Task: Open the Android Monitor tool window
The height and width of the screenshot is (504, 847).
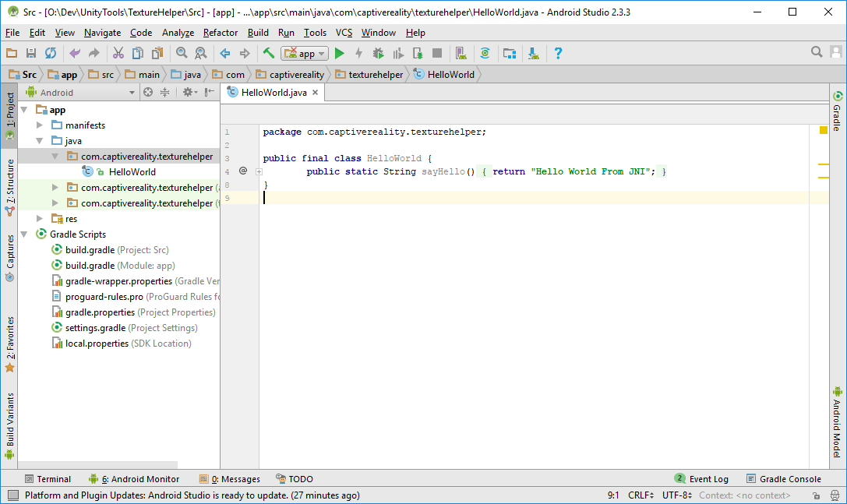Action: [134, 479]
